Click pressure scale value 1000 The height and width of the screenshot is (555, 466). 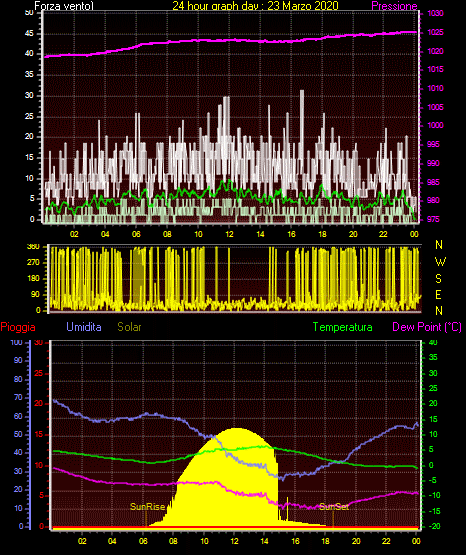point(435,125)
